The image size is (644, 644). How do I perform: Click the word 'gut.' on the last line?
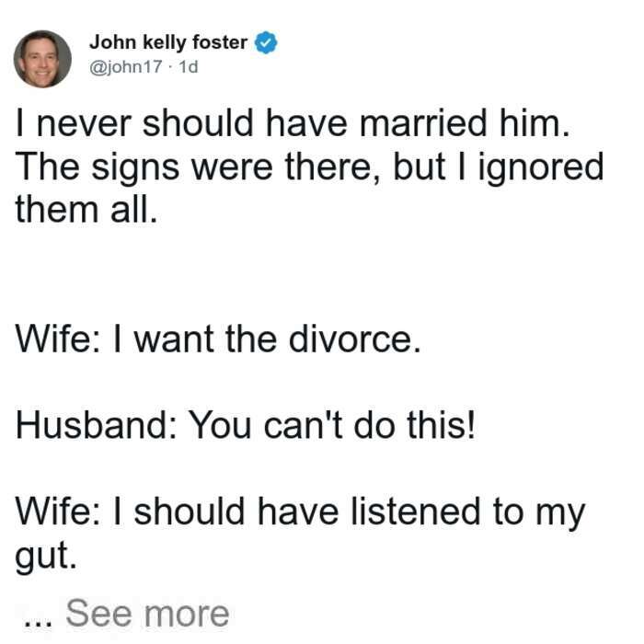point(46,557)
